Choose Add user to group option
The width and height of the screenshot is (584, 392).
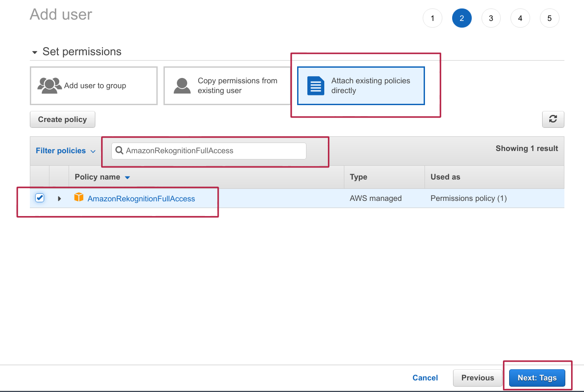coord(94,86)
